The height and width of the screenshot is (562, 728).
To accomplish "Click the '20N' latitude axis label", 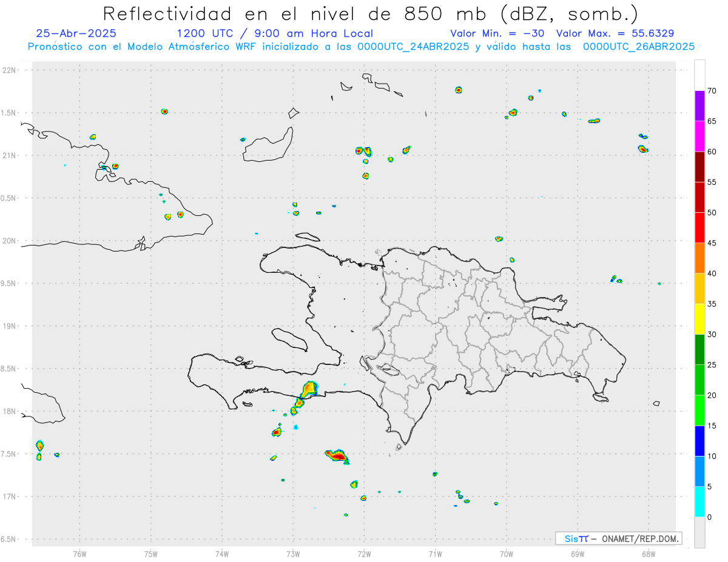I will pyautogui.click(x=10, y=241).
